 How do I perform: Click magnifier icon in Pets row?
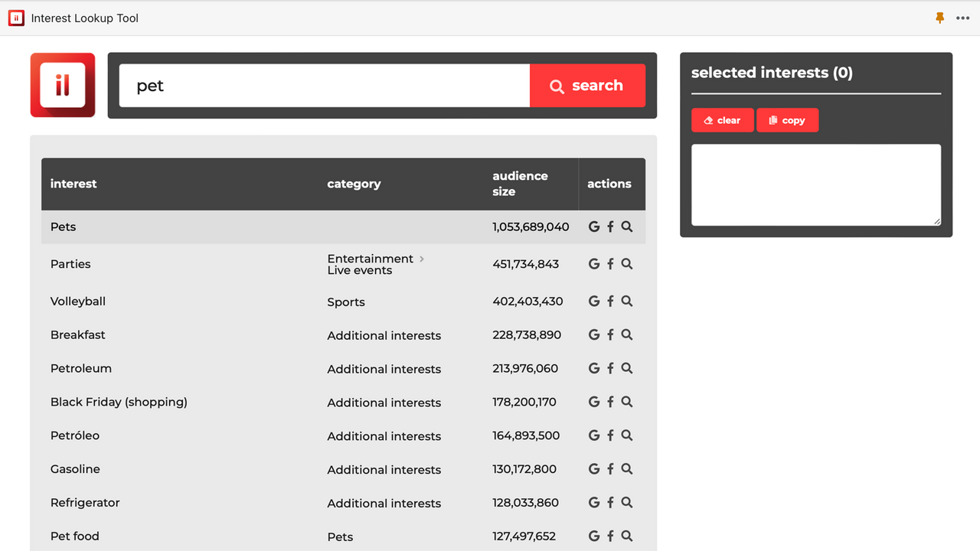(x=627, y=227)
